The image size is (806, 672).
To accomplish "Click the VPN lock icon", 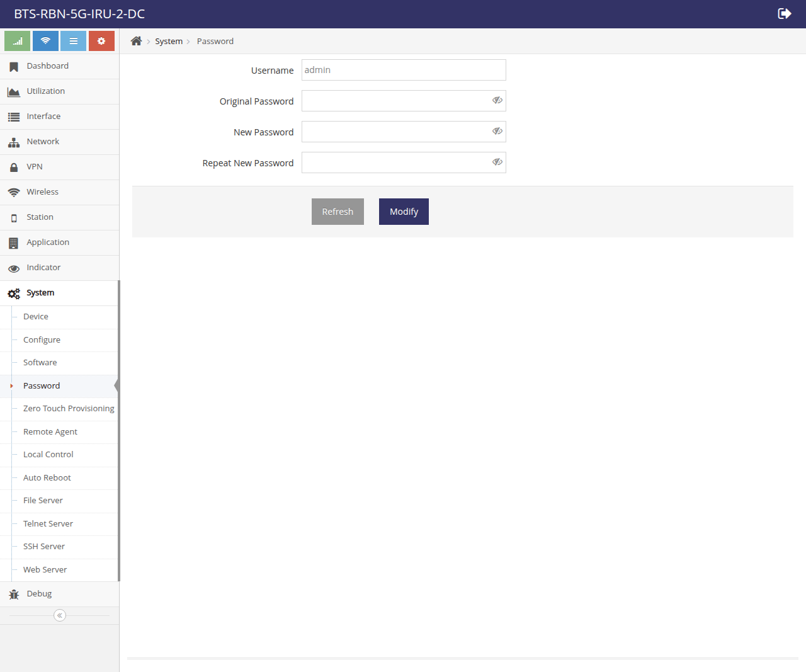I will [14, 168].
